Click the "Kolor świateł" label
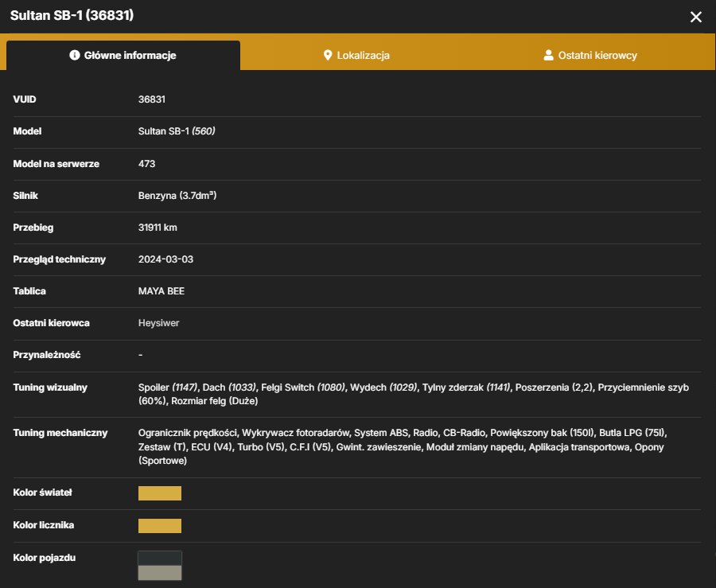Image resolution: width=716 pixels, height=588 pixels. coord(42,493)
